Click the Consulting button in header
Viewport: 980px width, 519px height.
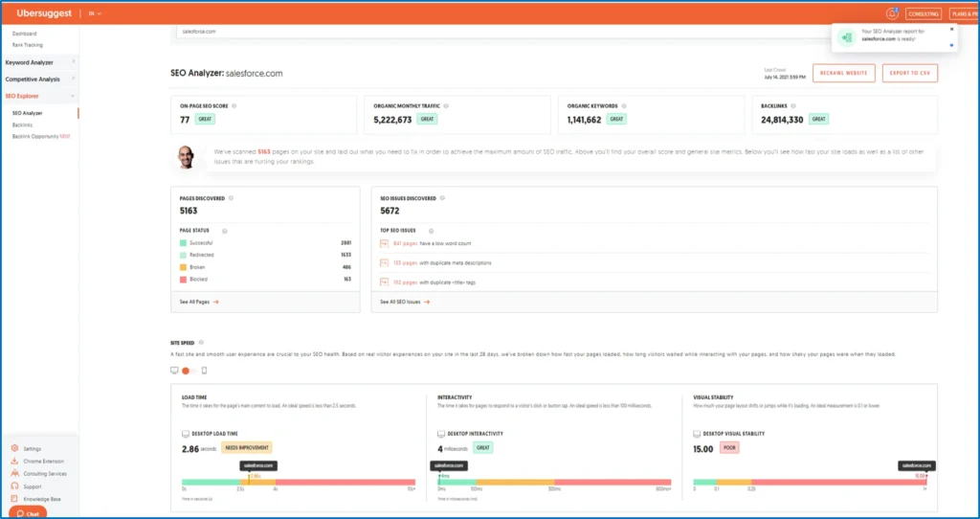click(x=924, y=13)
